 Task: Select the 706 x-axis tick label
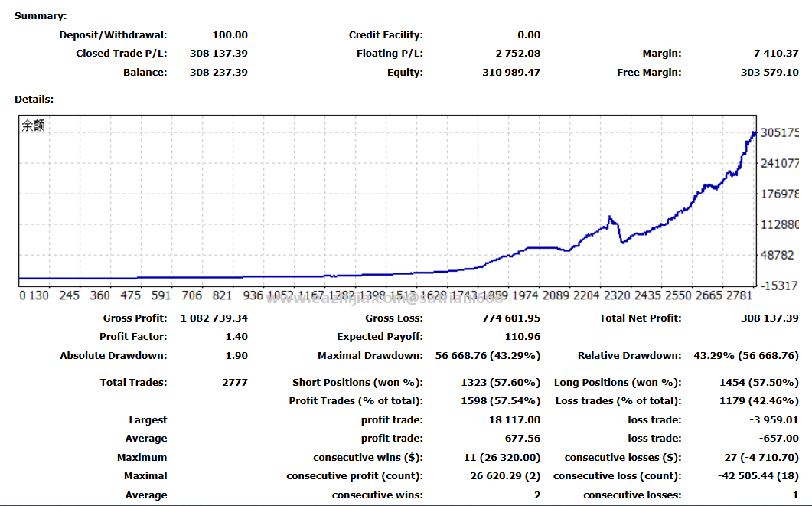(x=191, y=295)
